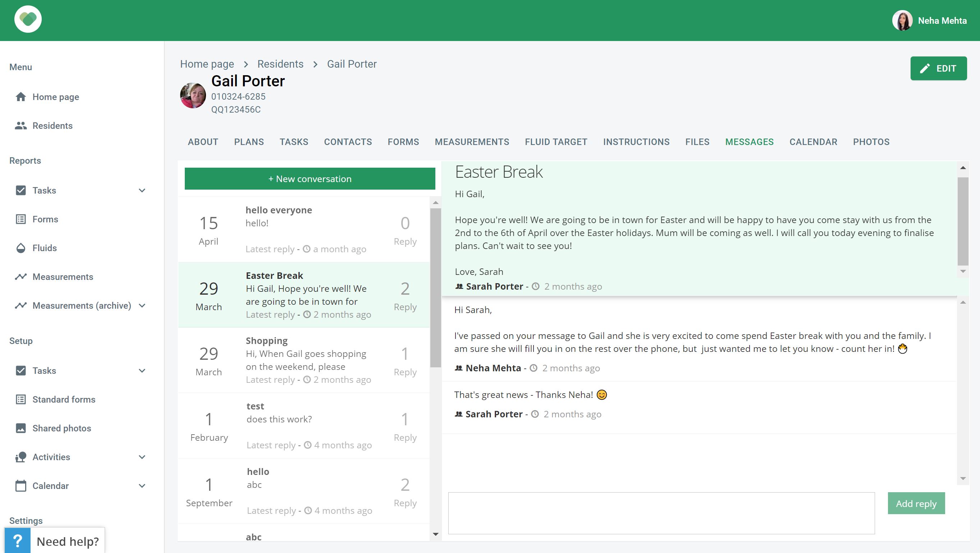
Task: Open Need help? widget
Action: pyautogui.click(x=54, y=541)
